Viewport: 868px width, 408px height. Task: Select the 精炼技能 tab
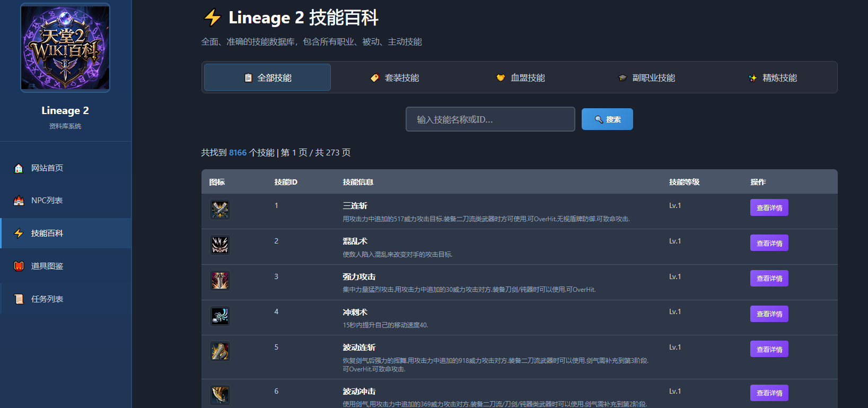click(x=772, y=77)
